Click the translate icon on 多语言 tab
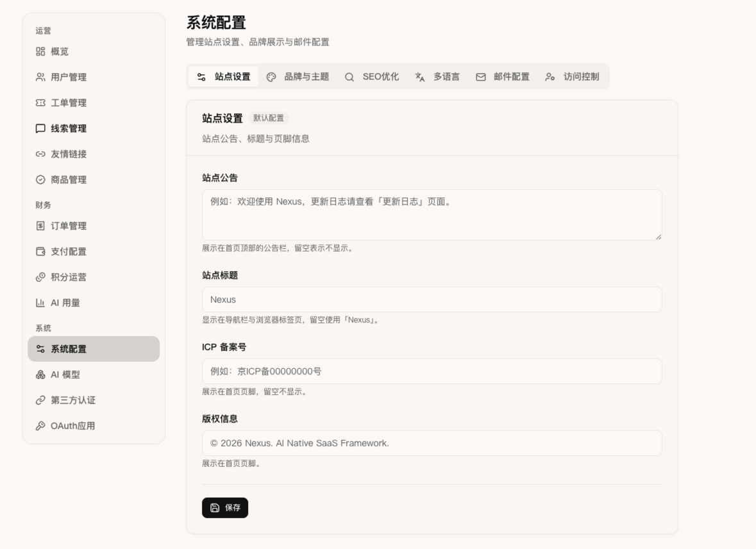Image resolution: width=756 pixels, height=549 pixels. point(420,77)
